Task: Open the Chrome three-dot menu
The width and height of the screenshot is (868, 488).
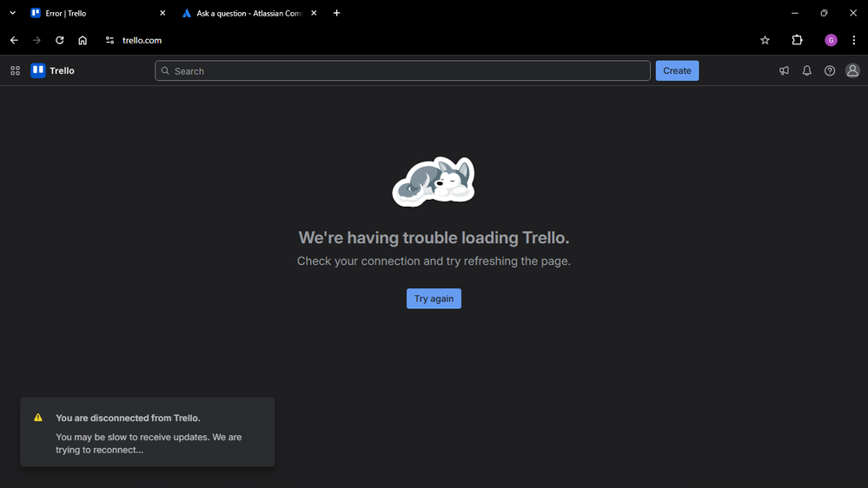Action: click(854, 41)
